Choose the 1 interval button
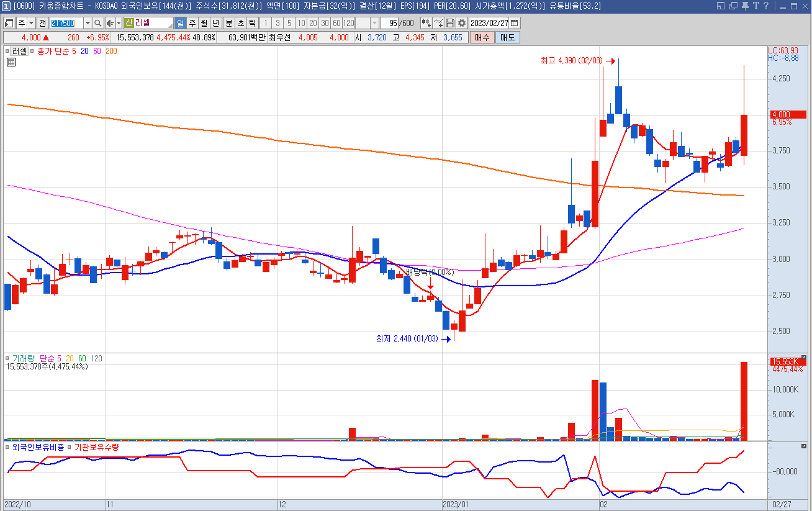This screenshot has width=812, height=511. [x=265, y=23]
